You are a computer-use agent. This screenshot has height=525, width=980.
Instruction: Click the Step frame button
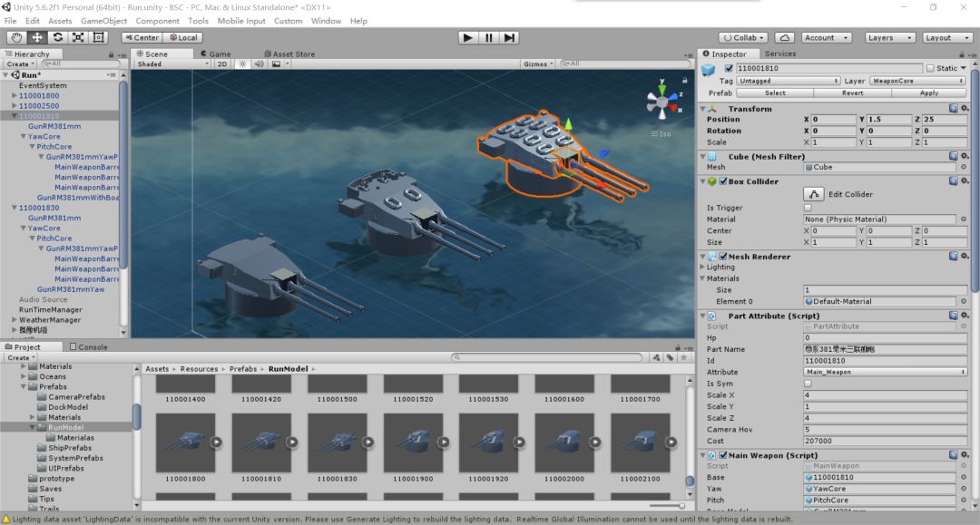[510, 37]
